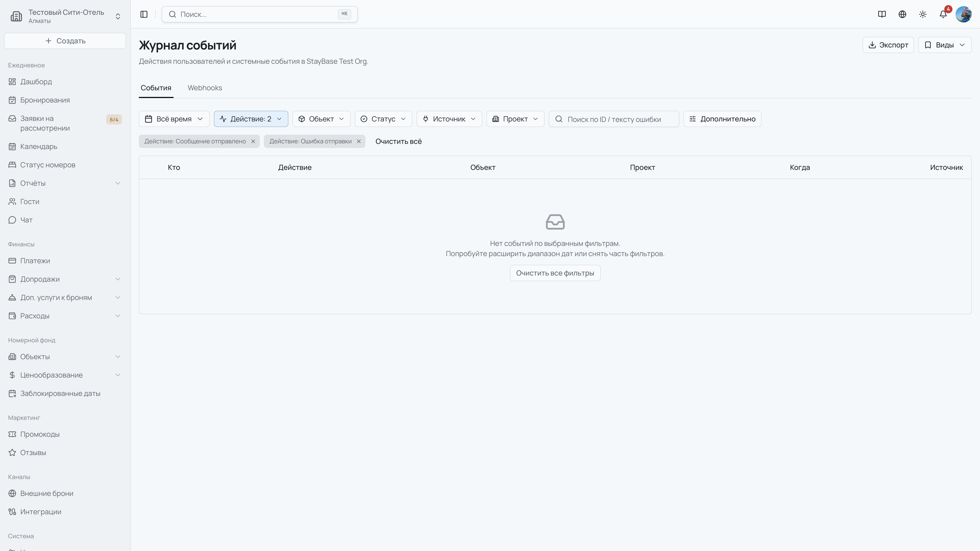Open the Источник filter dropdown
This screenshot has width=980, height=551.
coord(449,119)
